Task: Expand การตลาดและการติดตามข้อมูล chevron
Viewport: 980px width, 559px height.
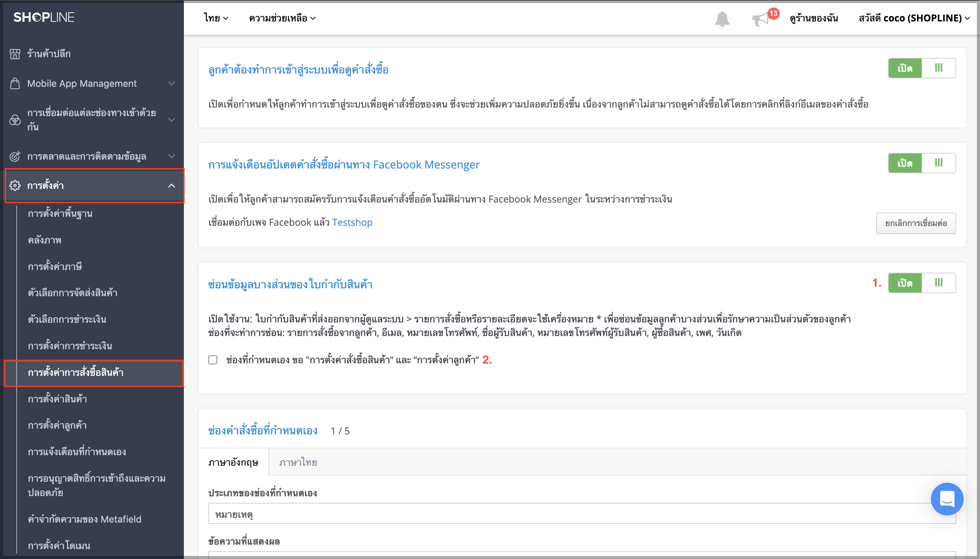Action: (172, 156)
